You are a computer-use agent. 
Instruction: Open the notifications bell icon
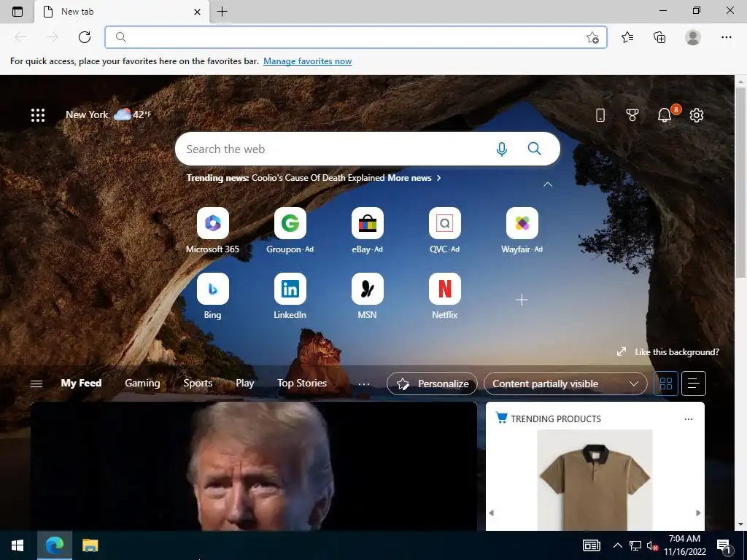coord(665,114)
